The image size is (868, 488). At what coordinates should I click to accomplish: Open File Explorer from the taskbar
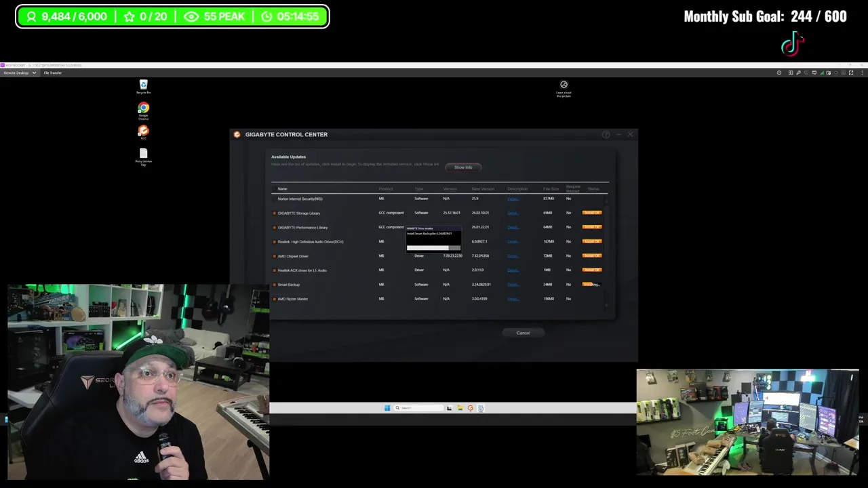pos(460,408)
